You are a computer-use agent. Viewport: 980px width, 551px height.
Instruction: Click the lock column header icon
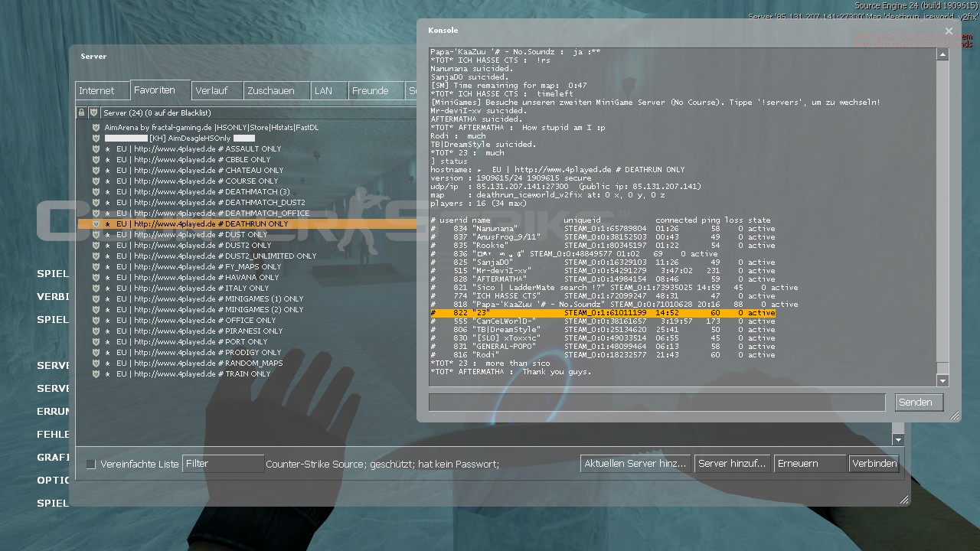coord(82,112)
